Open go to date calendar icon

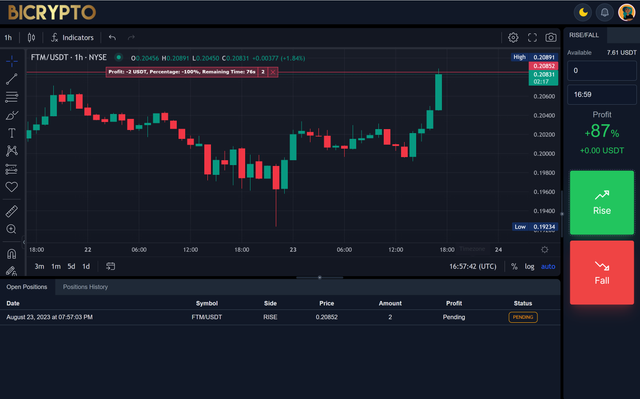[x=110, y=266]
